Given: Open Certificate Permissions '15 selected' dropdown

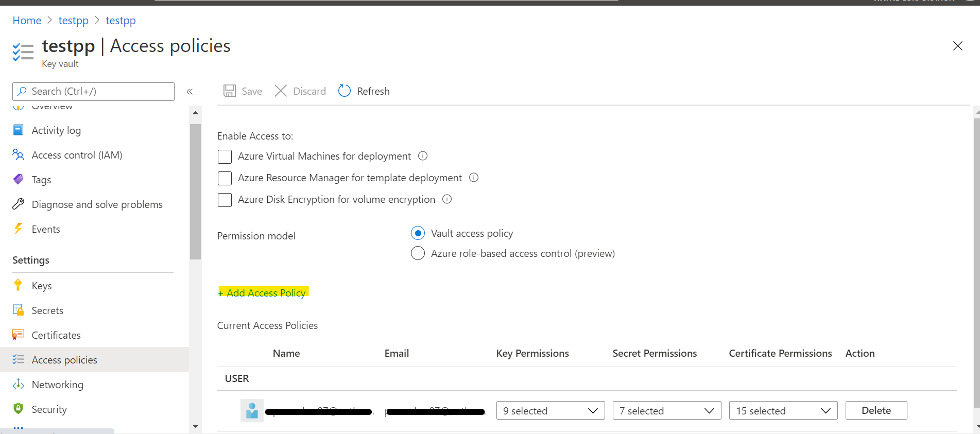Looking at the screenshot, I should click(x=783, y=410).
